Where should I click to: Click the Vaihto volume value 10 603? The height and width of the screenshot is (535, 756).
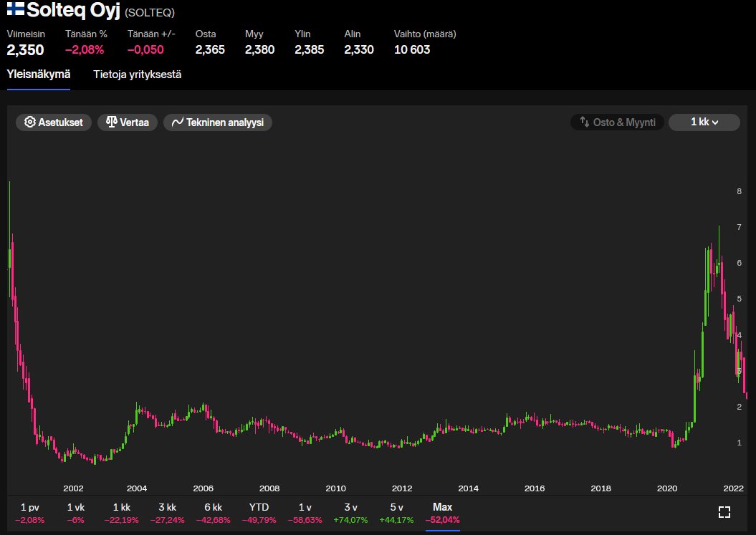click(412, 49)
